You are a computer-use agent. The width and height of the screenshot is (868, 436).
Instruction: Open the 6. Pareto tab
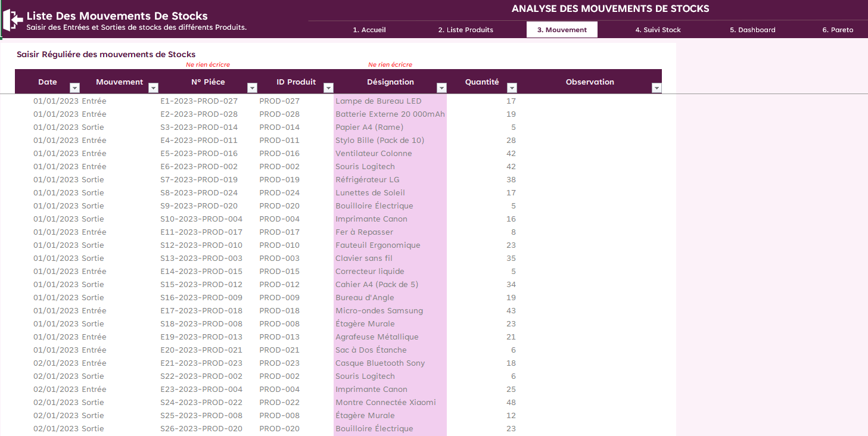click(x=838, y=30)
